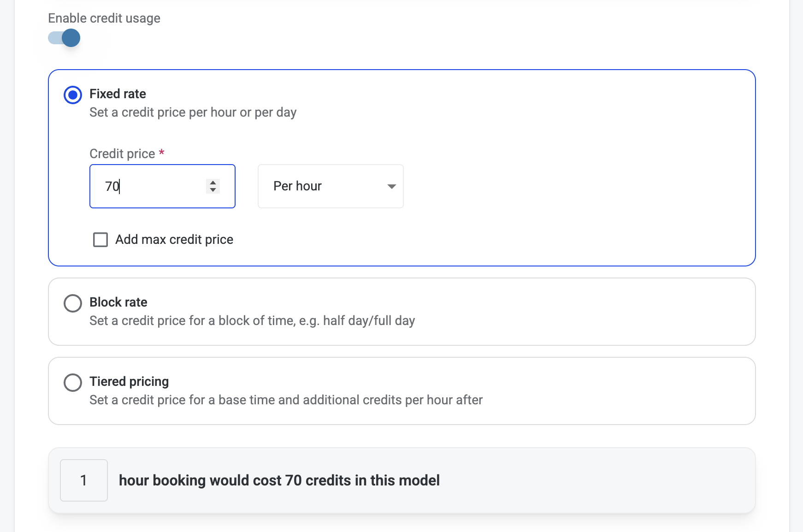Click the booking hours field showing 1

click(84, 480)
